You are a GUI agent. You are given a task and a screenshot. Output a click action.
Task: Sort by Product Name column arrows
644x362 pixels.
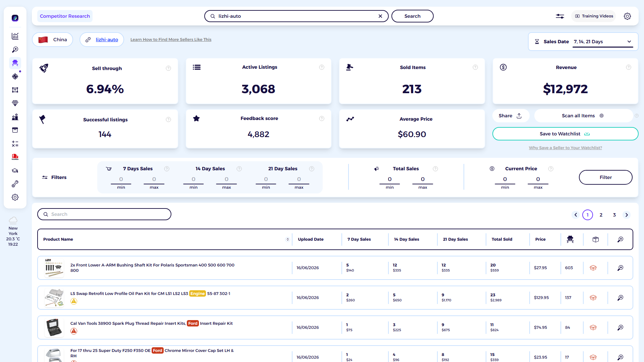point(287,239)
